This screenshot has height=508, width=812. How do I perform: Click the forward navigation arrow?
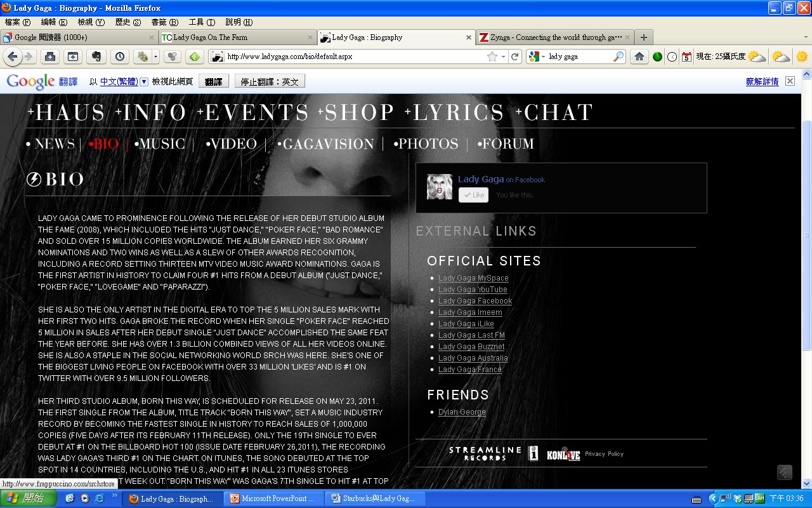click(x=29, y=57)
